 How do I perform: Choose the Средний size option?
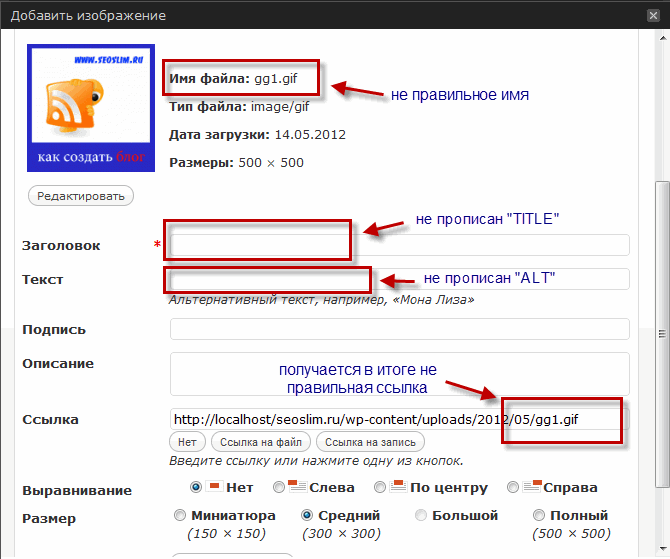[x=307, y=515]
